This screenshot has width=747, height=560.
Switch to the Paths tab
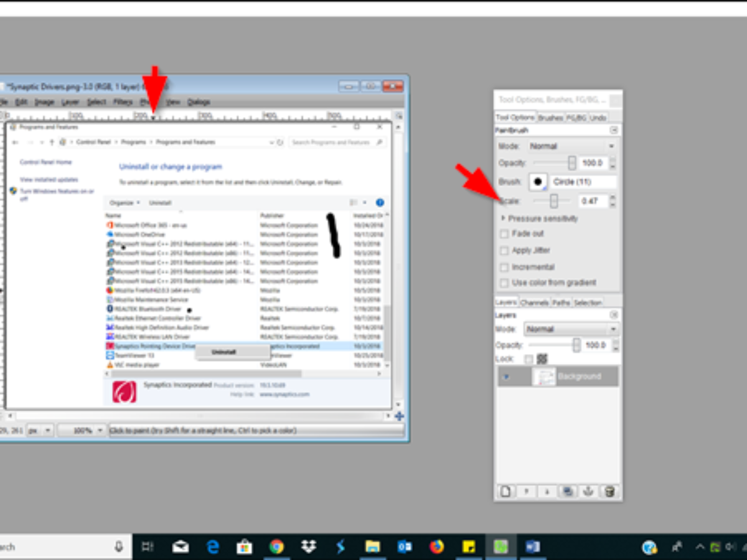(561, 302)
